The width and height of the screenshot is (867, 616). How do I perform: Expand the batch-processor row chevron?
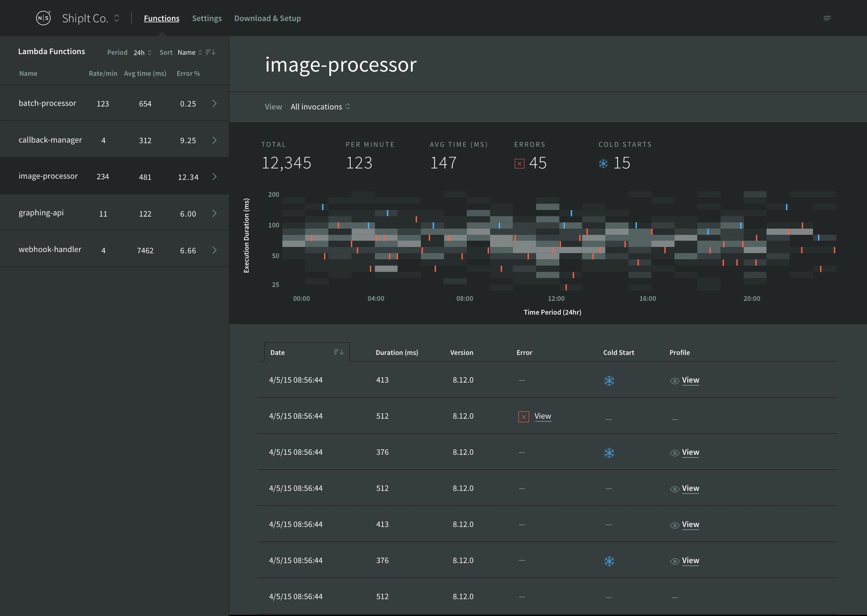point(214,104)
